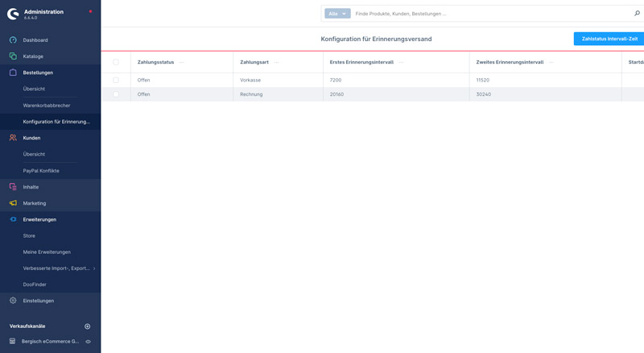Open Warenkorbabbrecher menu item
The height and width of the screenshot is (353, 644).
[x=47, y=106]
